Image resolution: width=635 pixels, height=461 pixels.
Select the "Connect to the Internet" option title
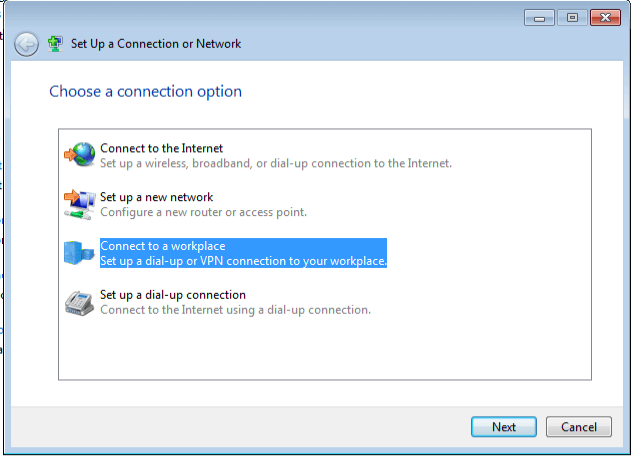pos(161,148)
